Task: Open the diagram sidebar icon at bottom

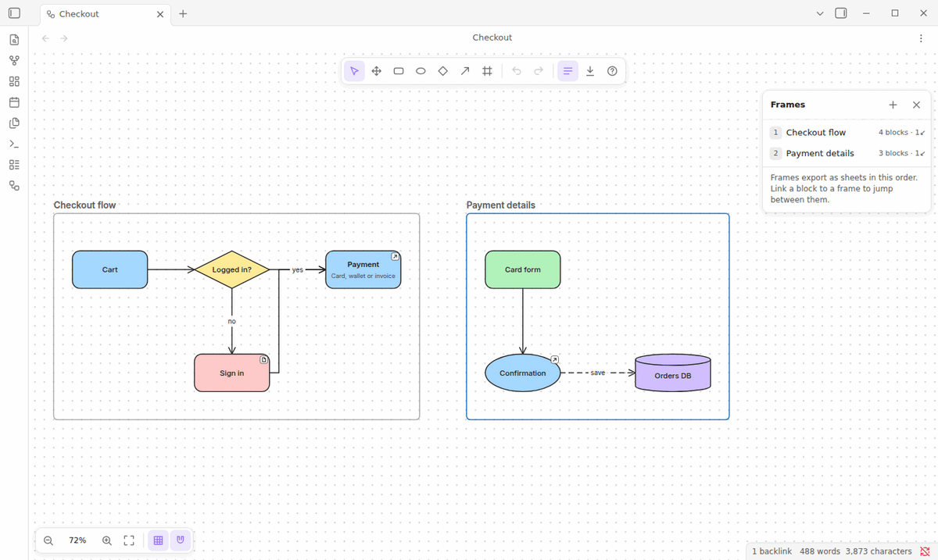Action: 14,186
